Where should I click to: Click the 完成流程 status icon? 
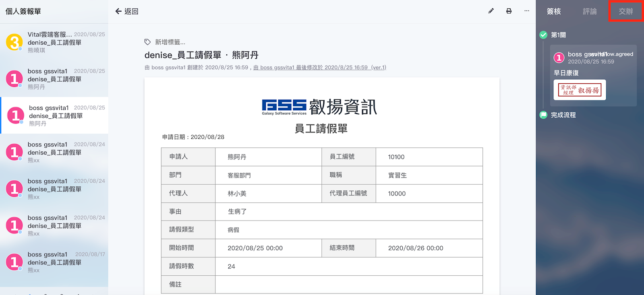point(543,115)
